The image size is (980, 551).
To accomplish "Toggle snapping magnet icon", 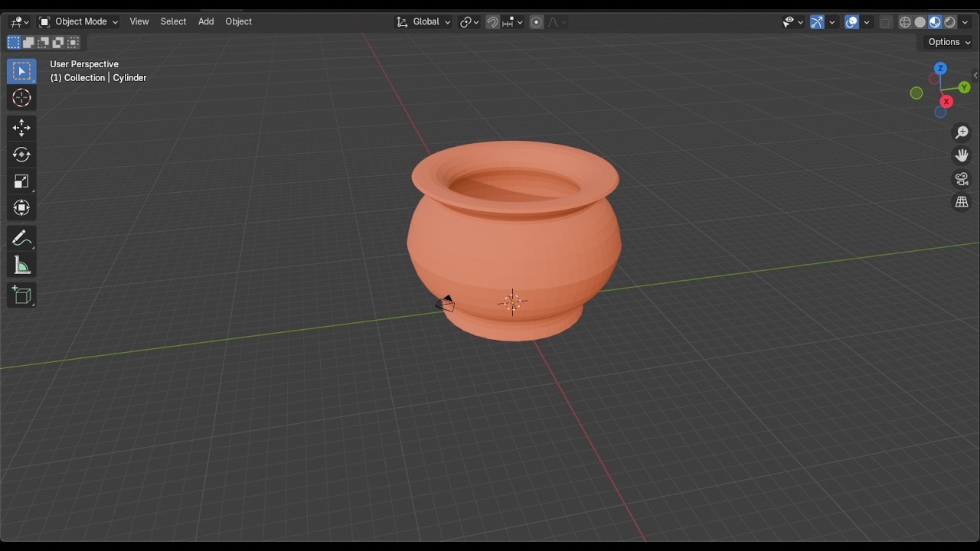I will (x=492, y=22).
